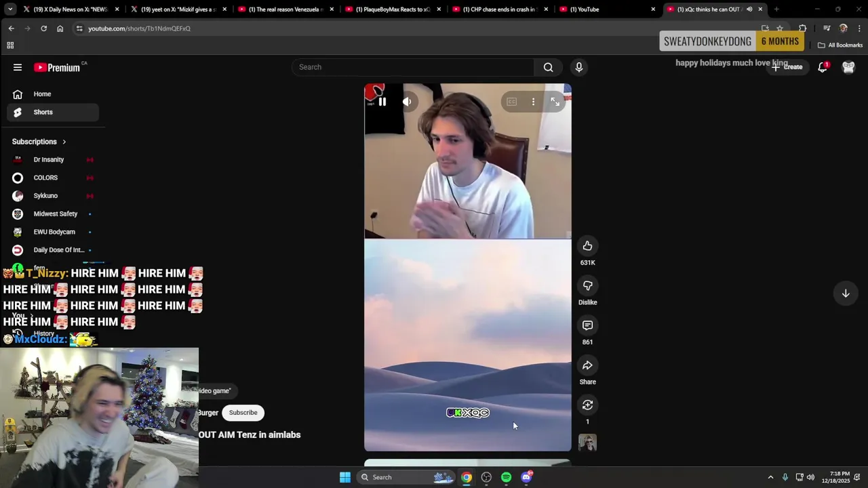Open the sound source thumbnail of the Short
Viewport: 868px width, 488px height.
(x=587, y=443)
